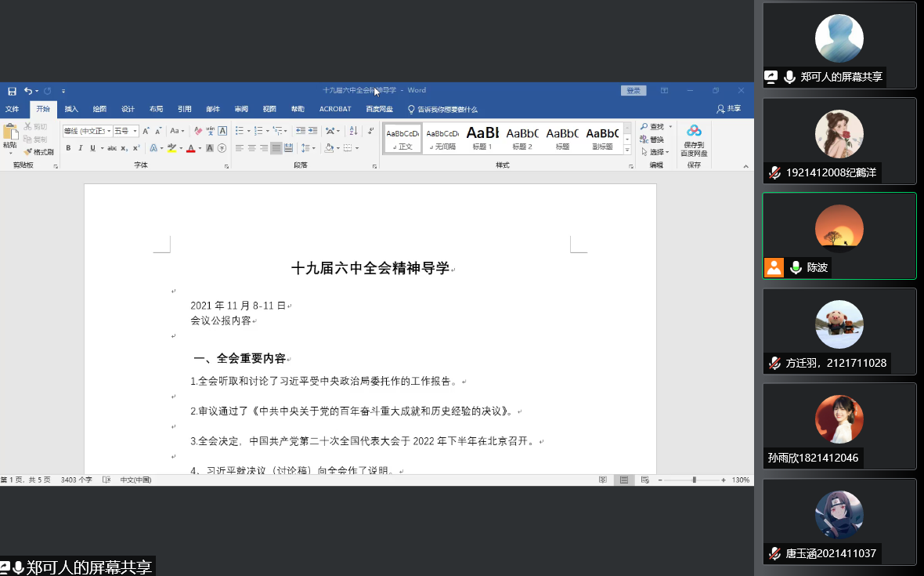The height and width of the screenshot is (576, 924).
Task: Apply the yellow text highlight color
Action: [171, 148]
